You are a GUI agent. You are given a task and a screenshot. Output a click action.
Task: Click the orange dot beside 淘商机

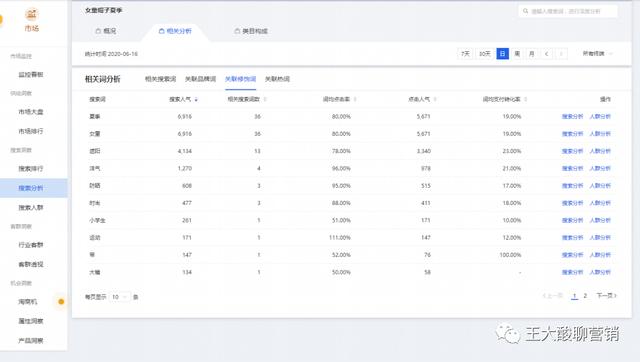point(61,302)
